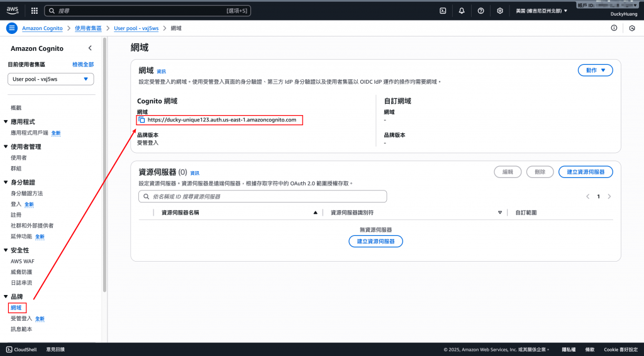This screenshot has height=356, width=644.
Task: Toggle the hamburger navigation menu
Action: [x=12, y=28]
